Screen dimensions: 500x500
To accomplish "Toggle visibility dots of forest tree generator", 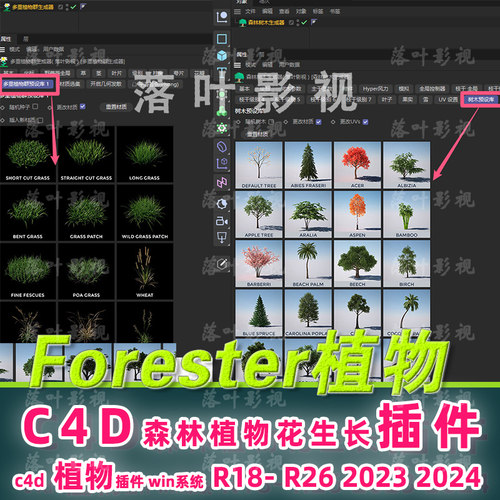I will coord(298,23).
